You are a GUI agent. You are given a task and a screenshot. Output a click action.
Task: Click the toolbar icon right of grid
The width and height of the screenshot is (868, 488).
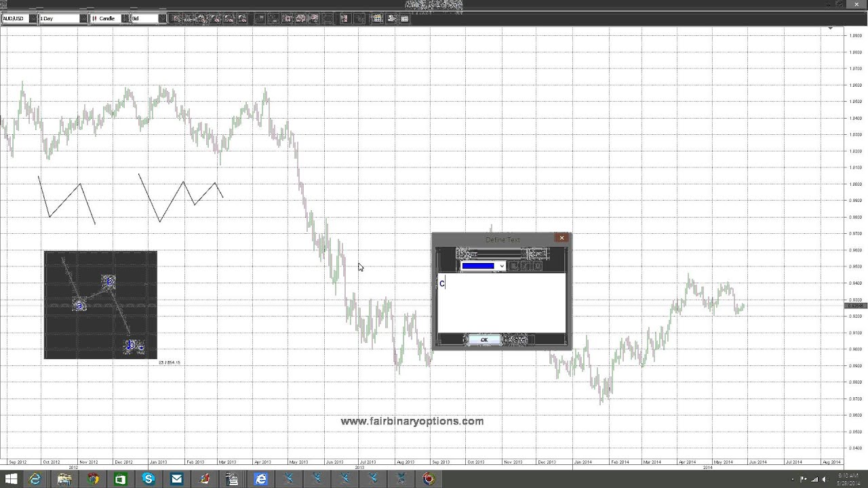click(x=392, y=18)
